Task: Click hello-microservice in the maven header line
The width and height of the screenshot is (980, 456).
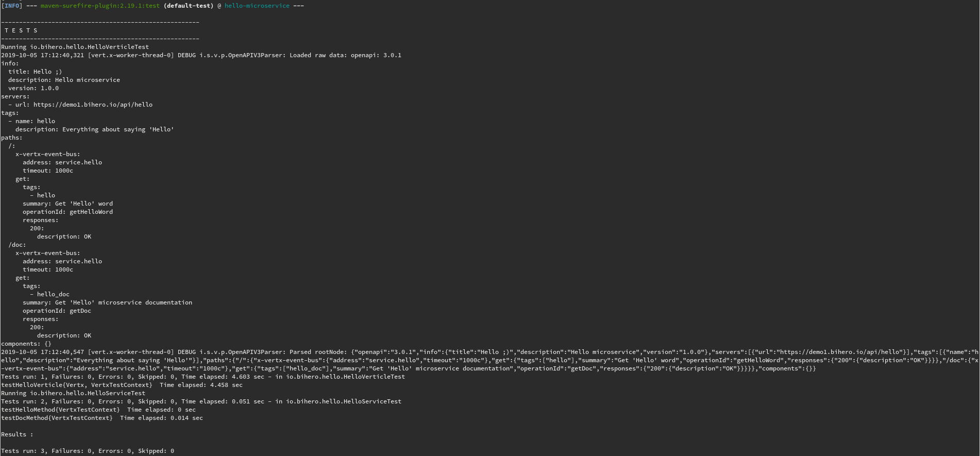Action: (257, 6)
